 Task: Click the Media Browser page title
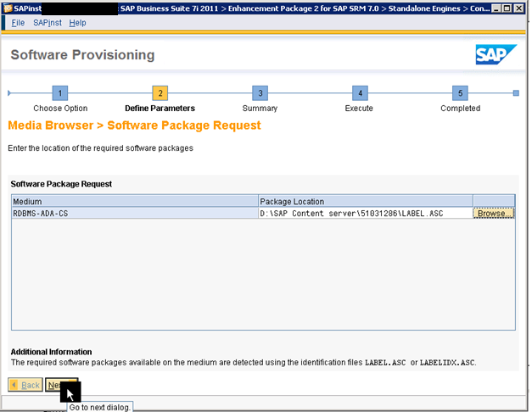pyautogui.click(x=134, y=125)
